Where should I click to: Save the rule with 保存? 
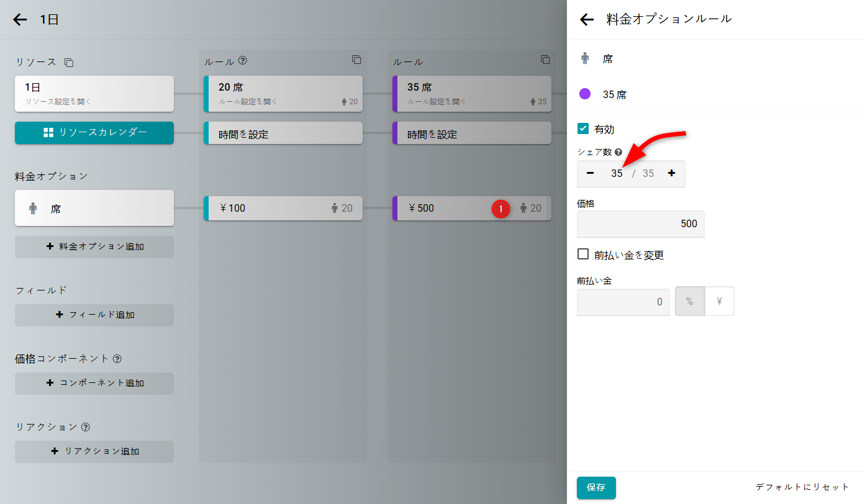click(x=596, y=488)
